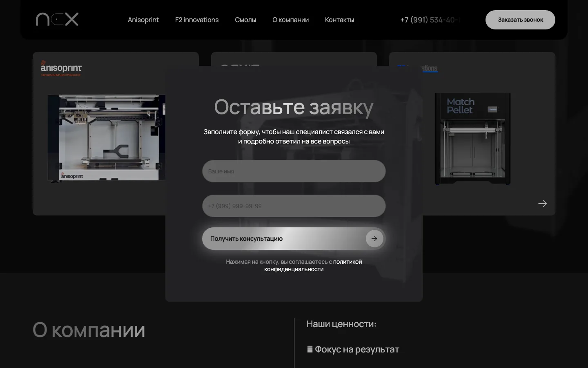Click the Заполните форму description text
The image size is (588, 368).
(x=294, y=137)
